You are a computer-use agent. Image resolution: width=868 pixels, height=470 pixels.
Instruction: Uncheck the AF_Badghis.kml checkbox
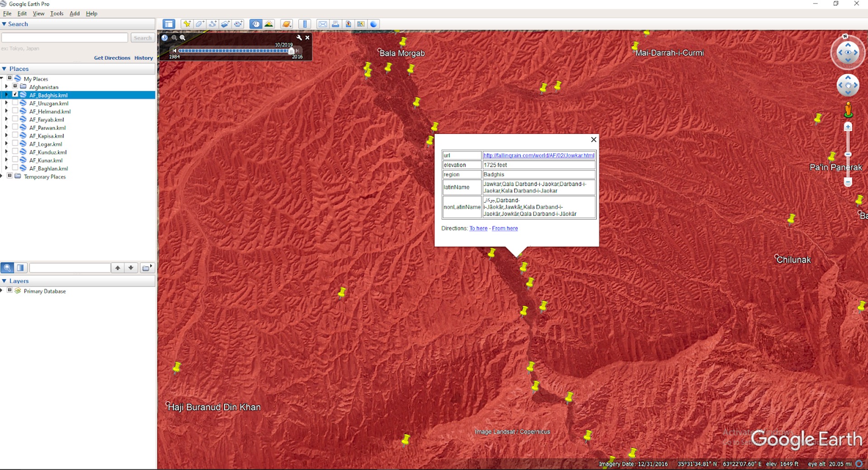coord(15,95)
